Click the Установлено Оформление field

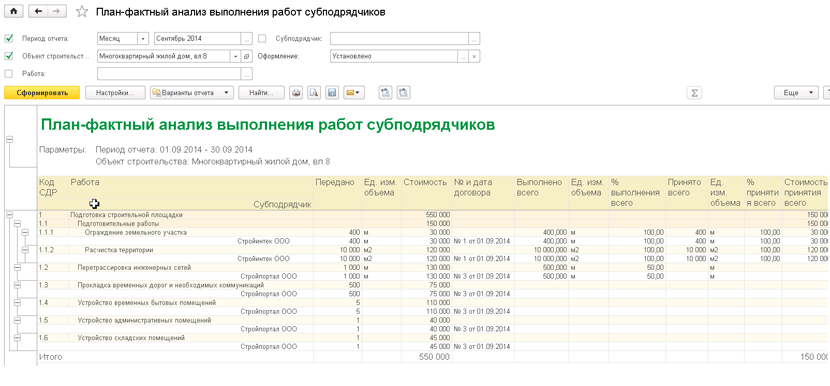click(394, 56)
